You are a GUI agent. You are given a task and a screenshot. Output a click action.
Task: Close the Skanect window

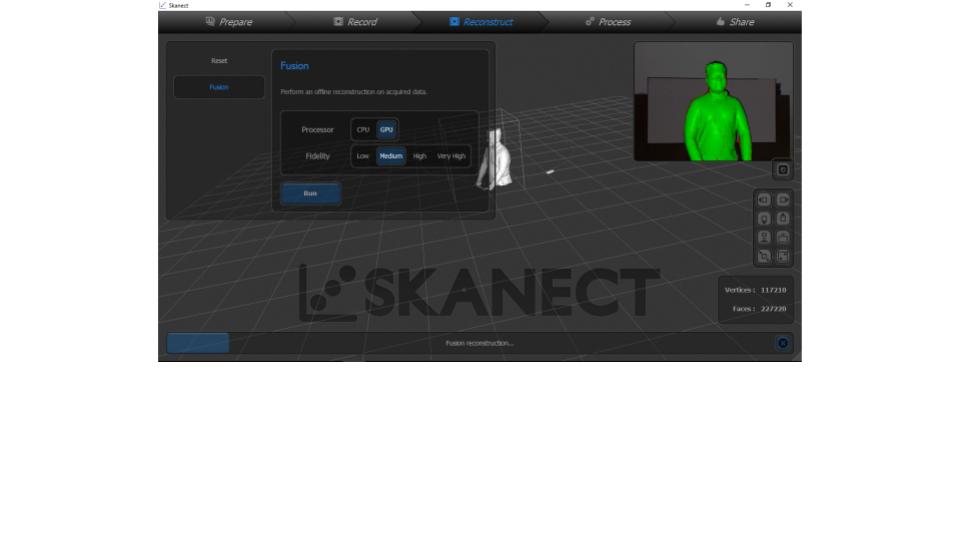790,5
